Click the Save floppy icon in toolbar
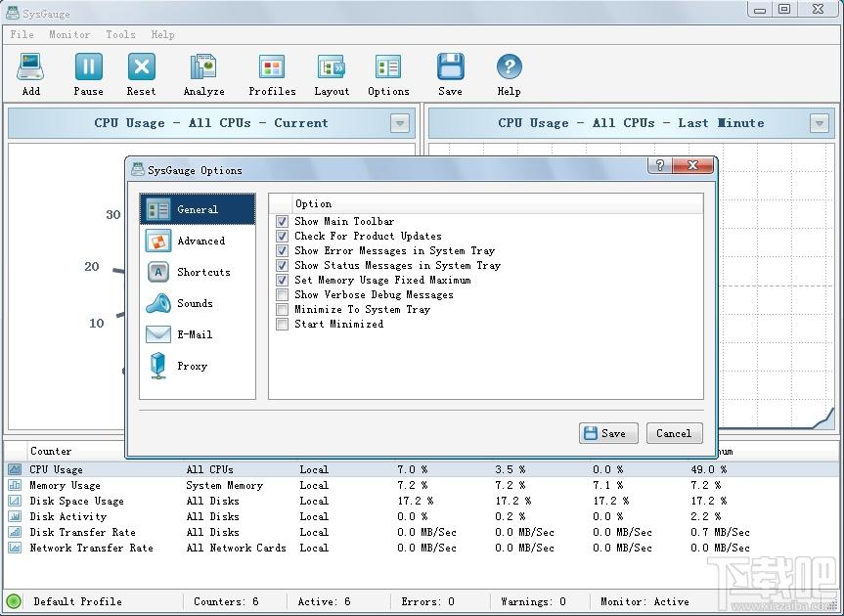 click(450, 67)
